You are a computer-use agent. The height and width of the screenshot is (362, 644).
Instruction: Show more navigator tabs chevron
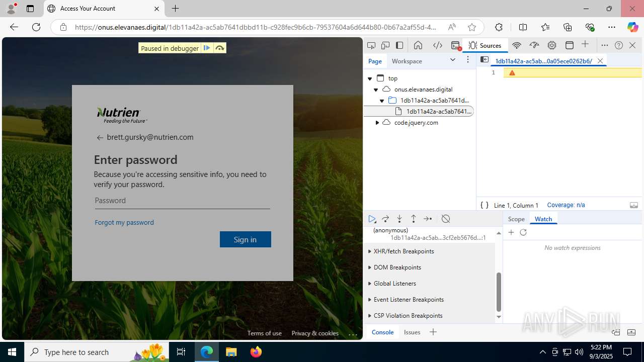click(x=453, y=60)
